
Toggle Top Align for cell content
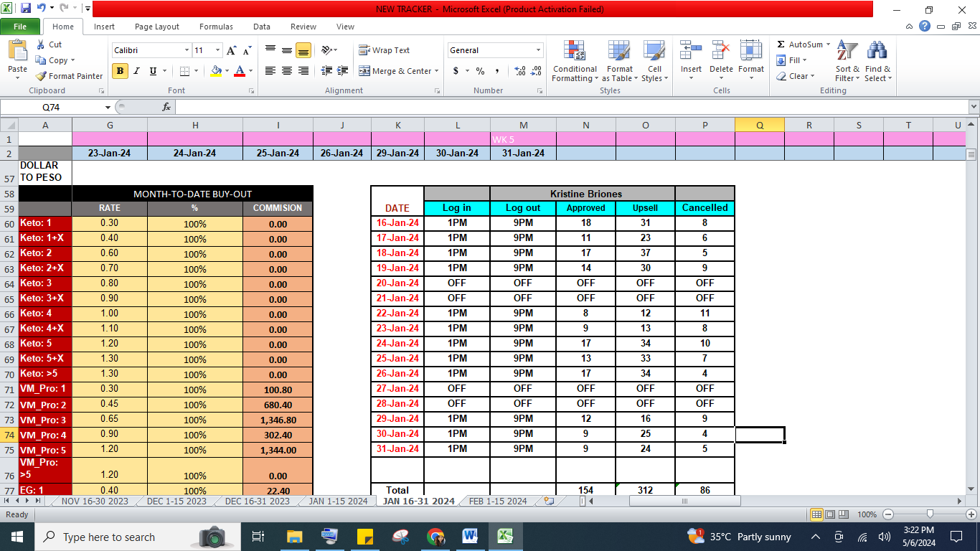point(270,50)
